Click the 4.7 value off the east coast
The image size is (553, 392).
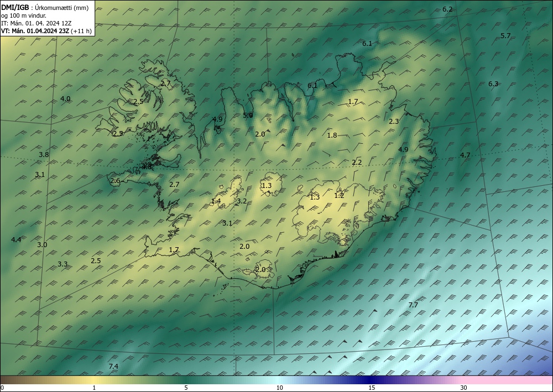[465, 155]
